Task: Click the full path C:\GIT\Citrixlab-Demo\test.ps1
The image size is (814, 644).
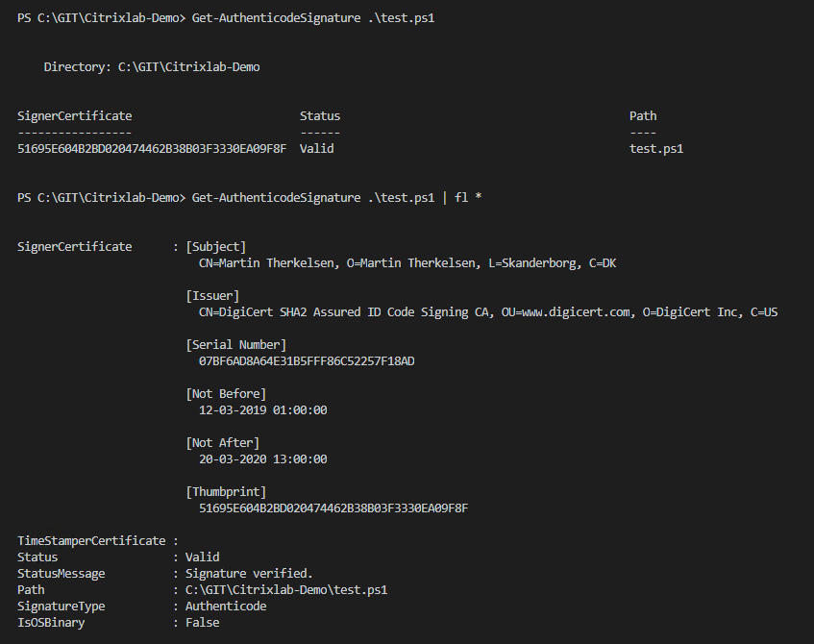Action: 286,590
